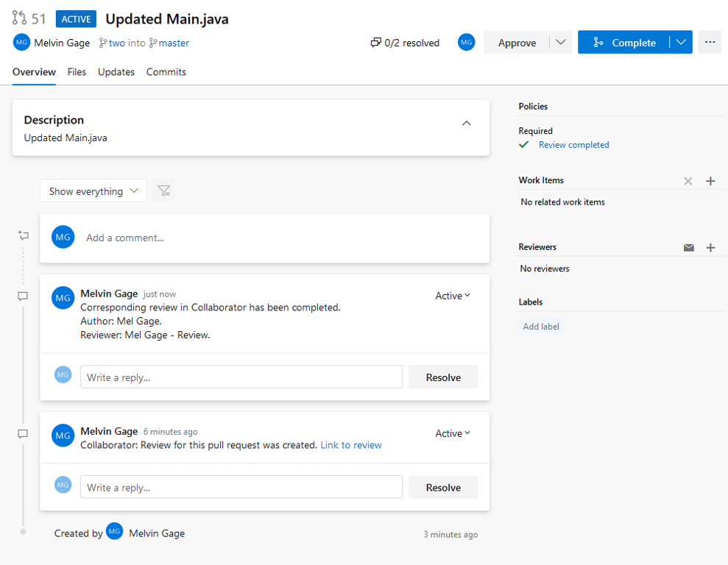Click 'Write a reply...' under the '6 minutes ago' comment
The height and width of the screenshot is (565, 728).
coord(241,487)
